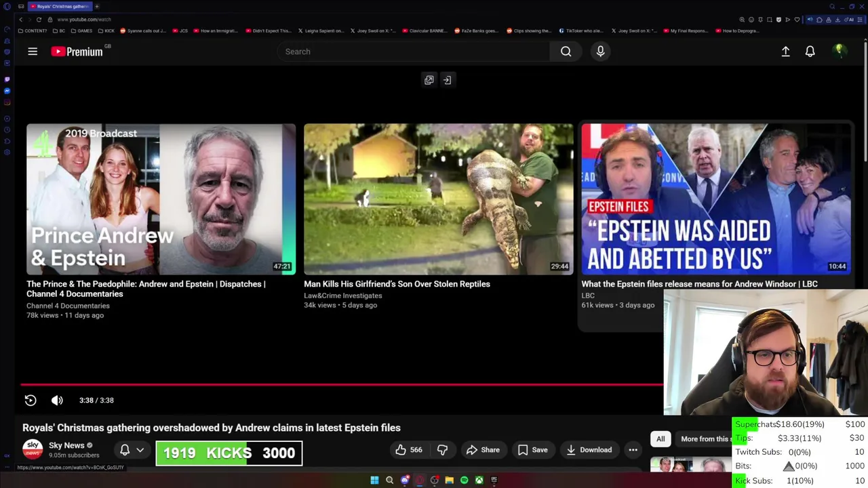868x488 pixels.
Task: Select the All filter chip
Action: pyautogui.click(x=660, y=439)
